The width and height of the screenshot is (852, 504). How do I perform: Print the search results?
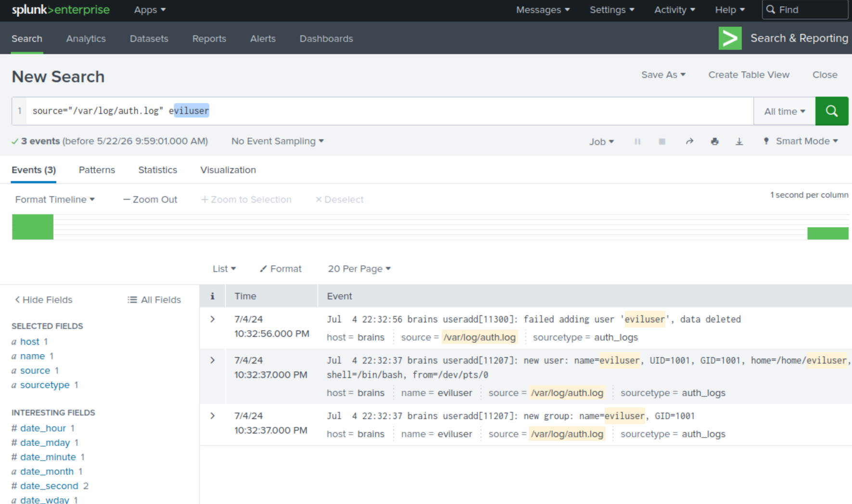click(714, 141)
